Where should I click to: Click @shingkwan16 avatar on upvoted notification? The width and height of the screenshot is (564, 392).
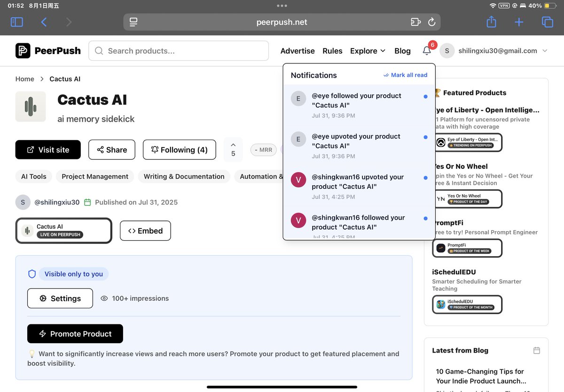point(298,180)
